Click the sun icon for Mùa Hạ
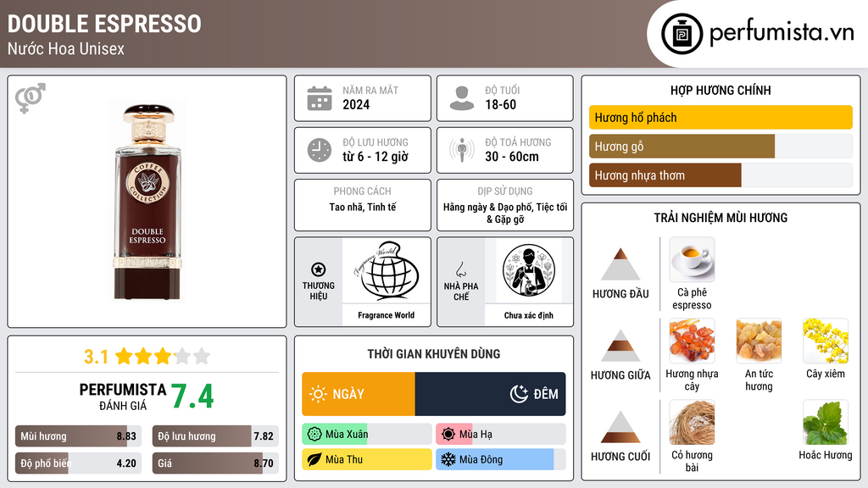Viewport: 868px width, 488px height. click(x=448, y=435)
